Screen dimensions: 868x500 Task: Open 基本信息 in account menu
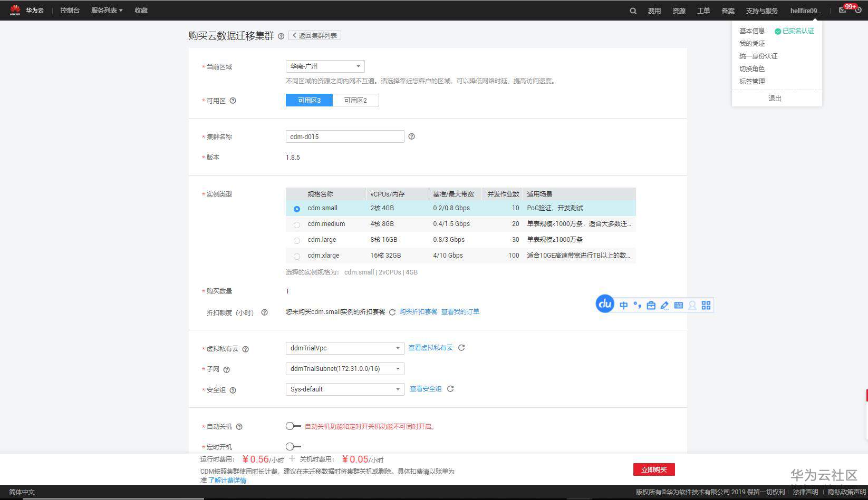[752, 31]
